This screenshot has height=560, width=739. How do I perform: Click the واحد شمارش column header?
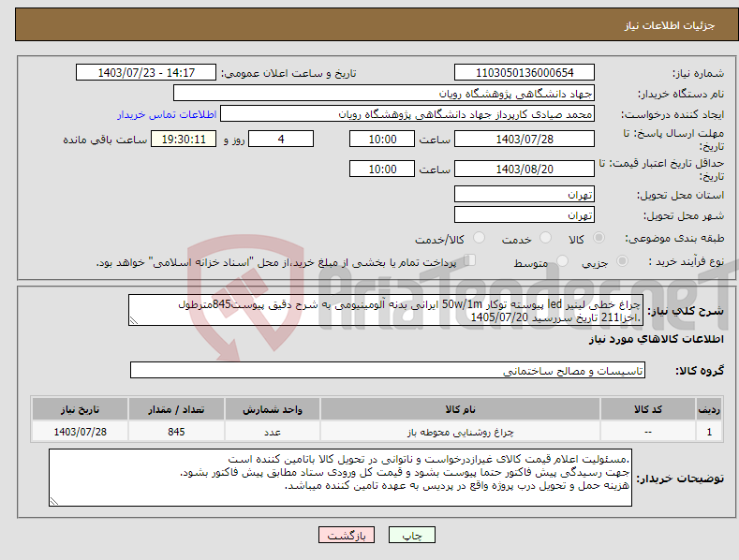(x=273, y=409)
